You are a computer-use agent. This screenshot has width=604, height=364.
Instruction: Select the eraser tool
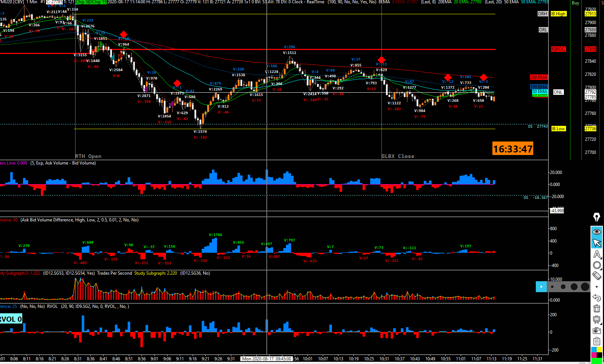pyautogui.click(x=597, y=276)
